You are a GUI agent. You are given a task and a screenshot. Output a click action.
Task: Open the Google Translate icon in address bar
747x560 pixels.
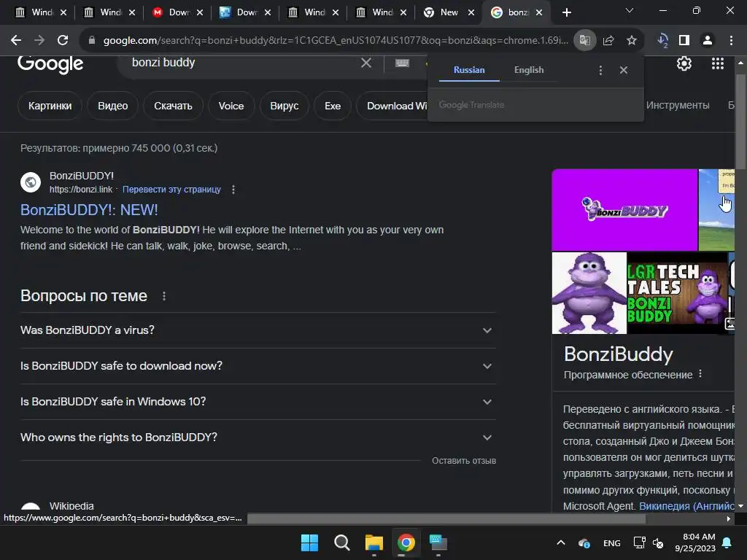point(584,41)
